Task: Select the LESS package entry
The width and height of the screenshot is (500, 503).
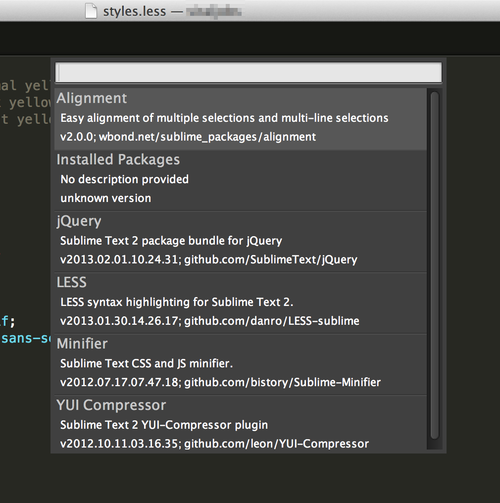Action: (x=240, y=303)
